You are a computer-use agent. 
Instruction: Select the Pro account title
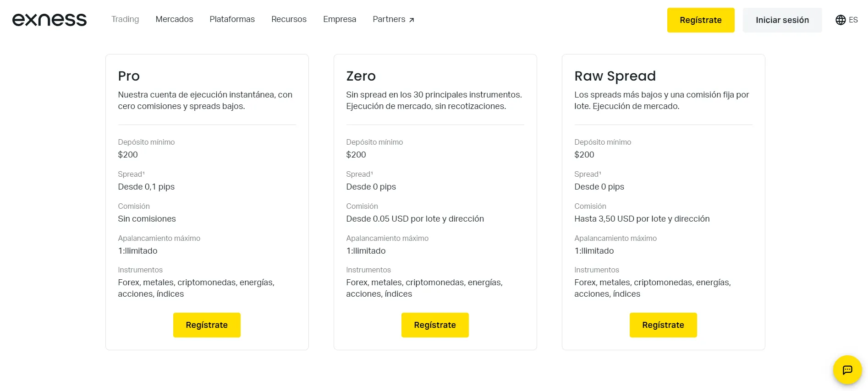(x=129, y=76)
